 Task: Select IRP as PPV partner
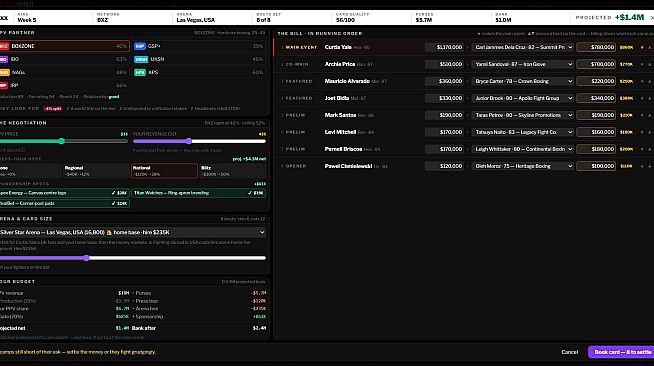64,85
